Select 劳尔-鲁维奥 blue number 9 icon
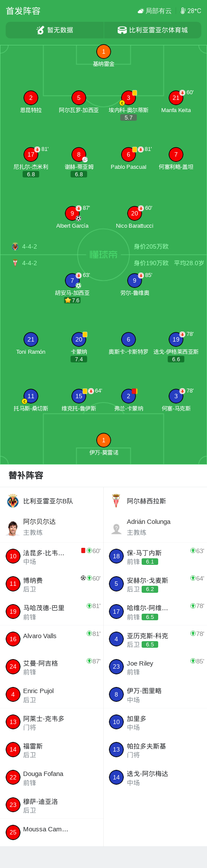 pyautogui.click(x=135, y=280)
